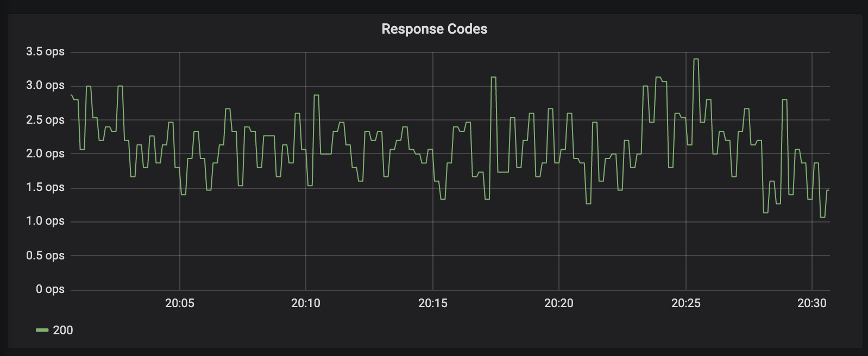Click the 1.0 ops y-axis label

coord(45,221)
